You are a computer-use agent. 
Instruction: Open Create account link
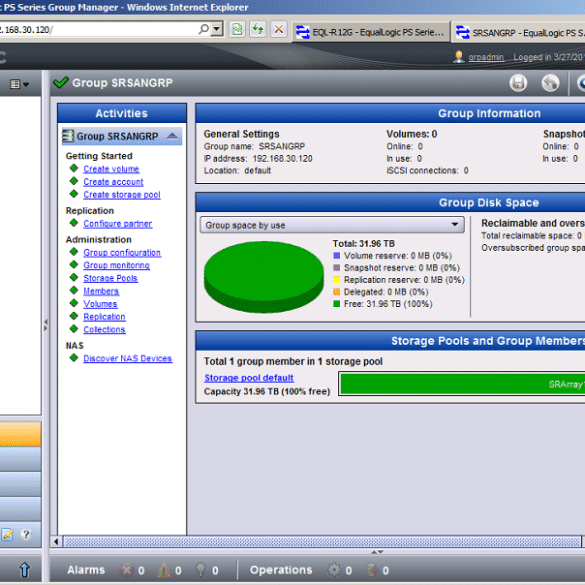(113, 182)
